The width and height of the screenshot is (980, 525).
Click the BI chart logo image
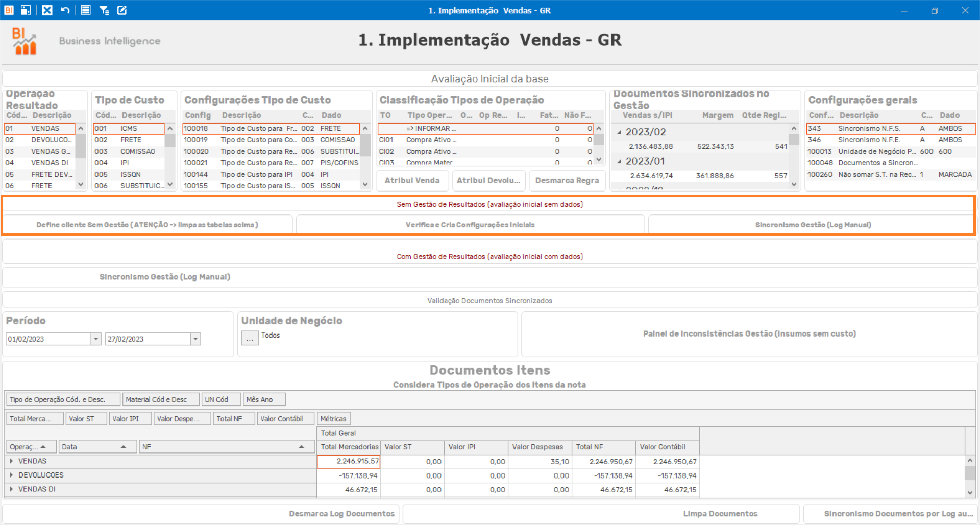pyautogui.click(x=24, y=41)
